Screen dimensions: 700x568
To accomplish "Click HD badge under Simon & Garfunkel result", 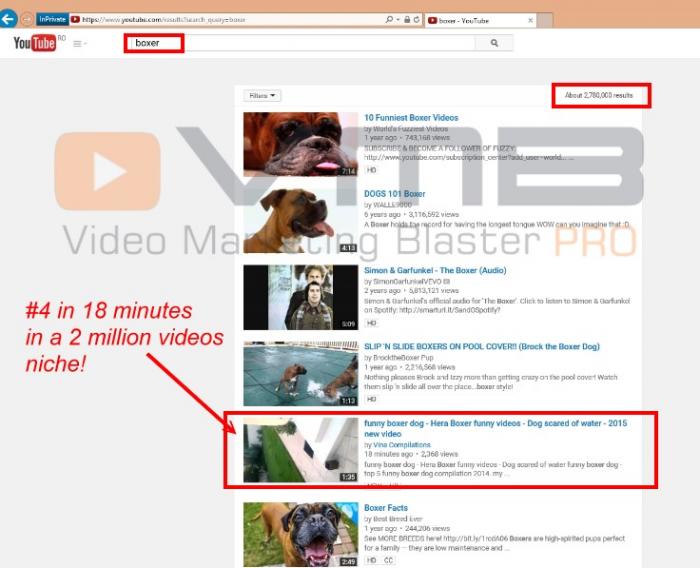I will tap(371, 323).
